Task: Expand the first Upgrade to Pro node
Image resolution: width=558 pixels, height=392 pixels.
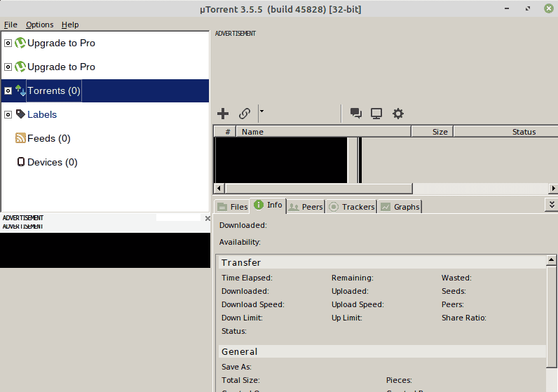Action: coord(8,43)
